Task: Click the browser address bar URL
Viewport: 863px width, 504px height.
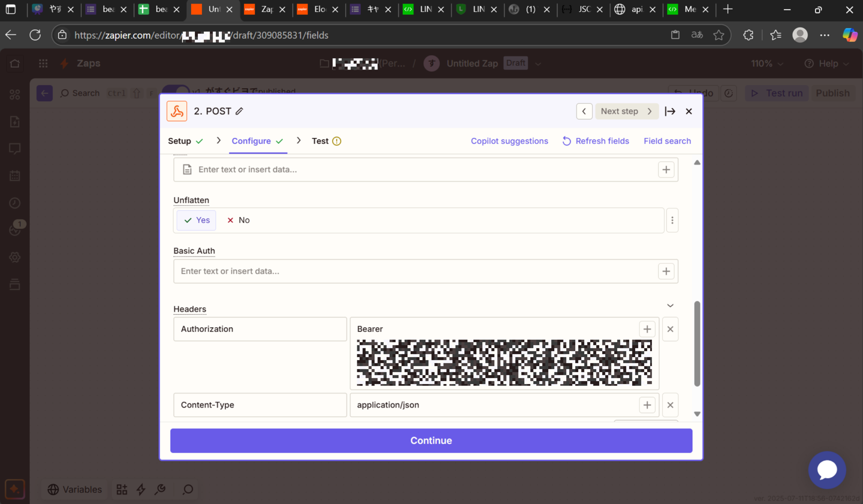Action: (201, 35)
